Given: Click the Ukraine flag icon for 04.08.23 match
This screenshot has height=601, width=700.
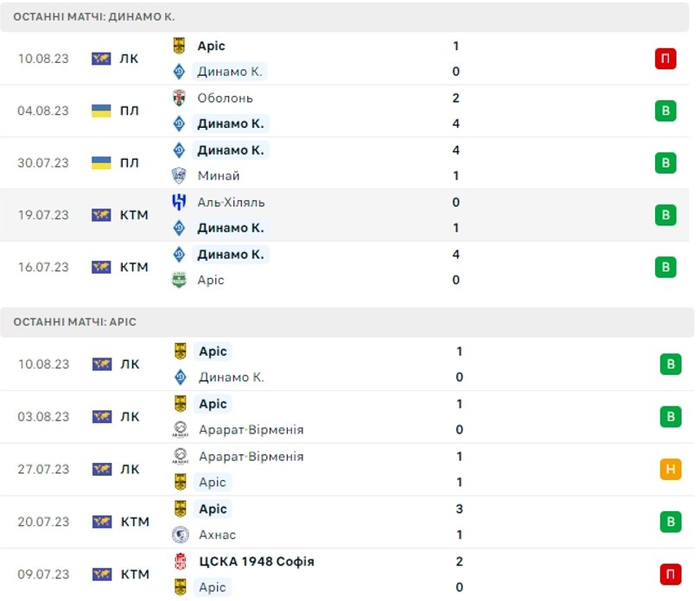Looking at the screenshot, I should (x=101, y=111).
